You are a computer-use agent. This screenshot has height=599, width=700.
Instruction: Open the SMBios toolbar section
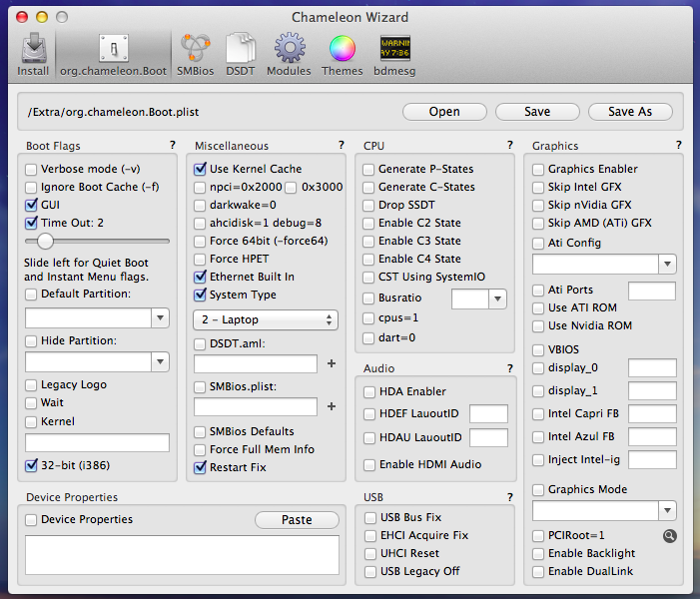pos(195,54)
